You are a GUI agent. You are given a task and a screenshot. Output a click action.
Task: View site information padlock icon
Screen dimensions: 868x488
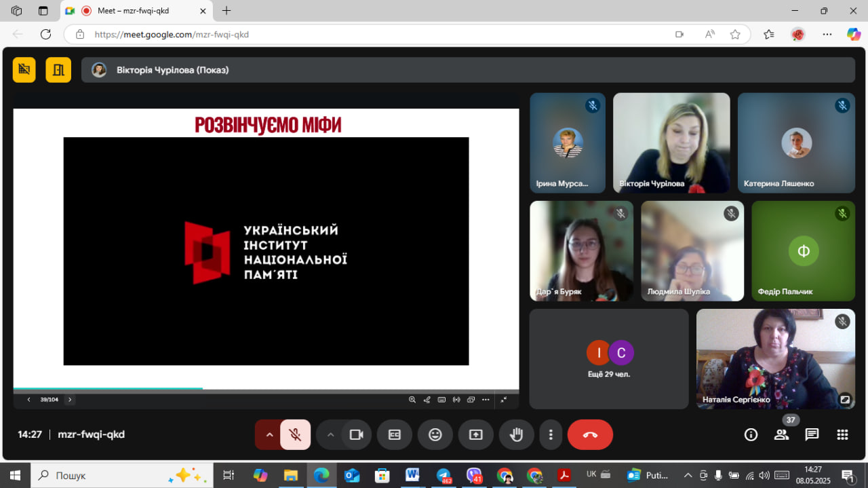click(x=80, y=34)
